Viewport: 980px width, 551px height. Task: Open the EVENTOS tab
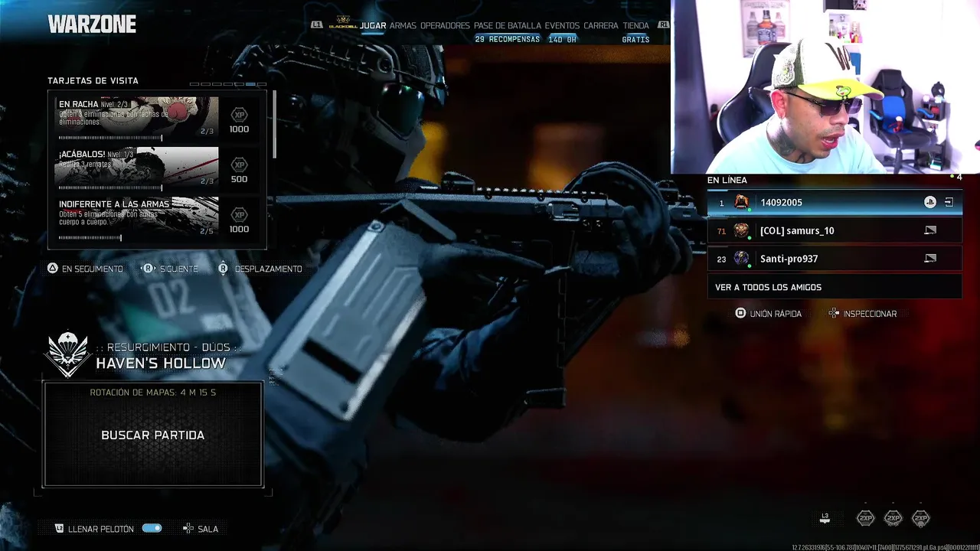(562, 25)
